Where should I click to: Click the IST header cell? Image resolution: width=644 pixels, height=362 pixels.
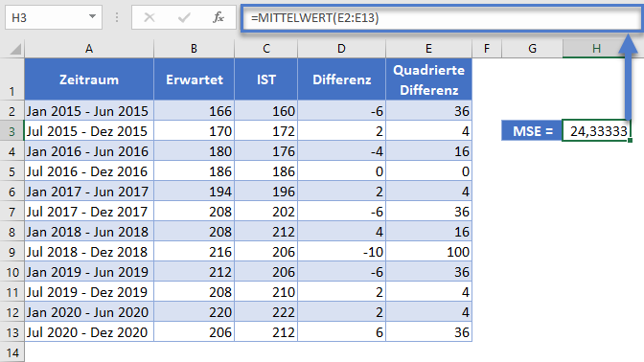coord(266,79)
